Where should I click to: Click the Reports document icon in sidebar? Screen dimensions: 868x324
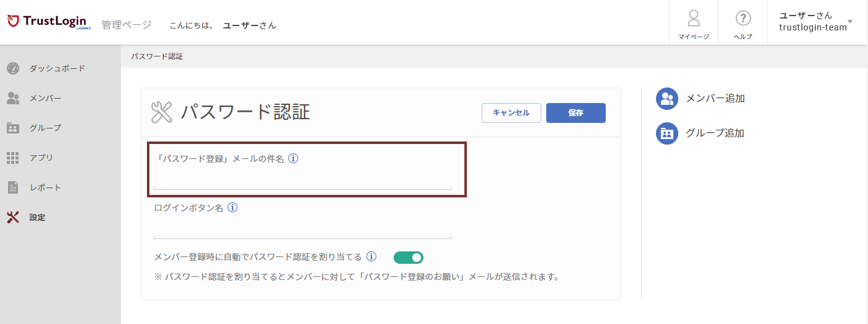pos(13,187)
